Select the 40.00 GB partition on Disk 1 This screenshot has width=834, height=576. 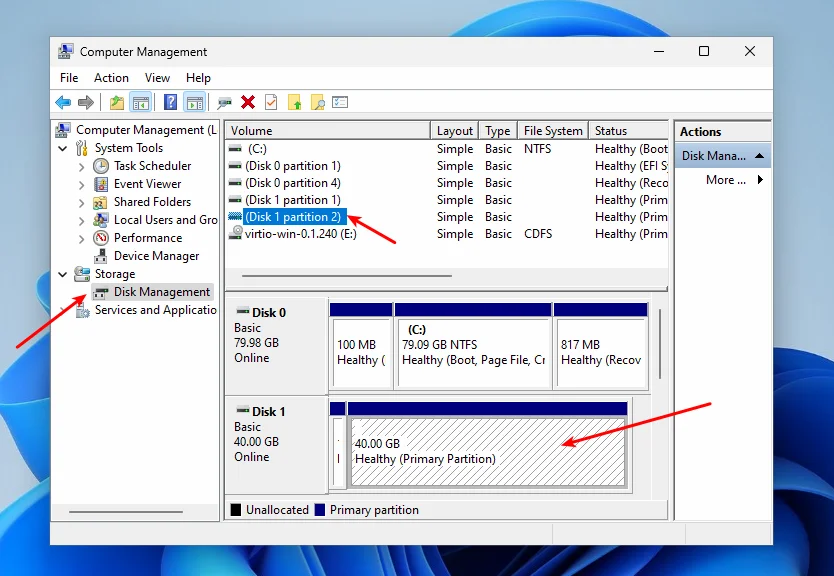(x=487, y=451)
